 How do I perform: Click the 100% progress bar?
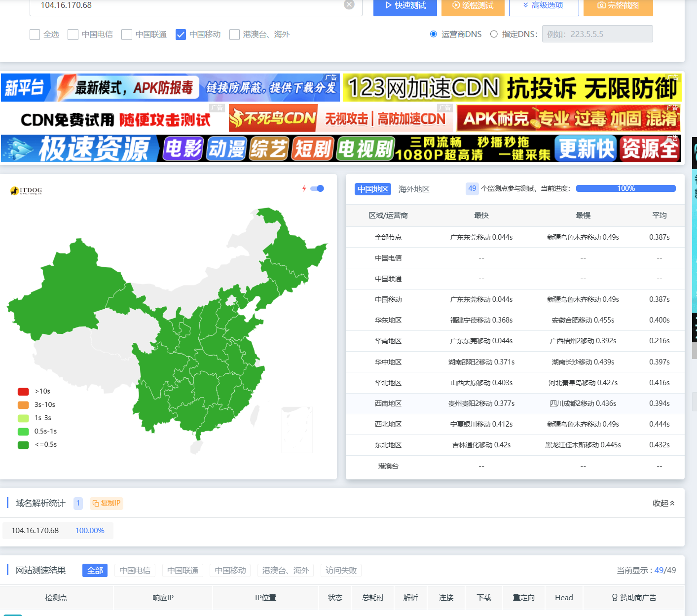tap(625, 188)
